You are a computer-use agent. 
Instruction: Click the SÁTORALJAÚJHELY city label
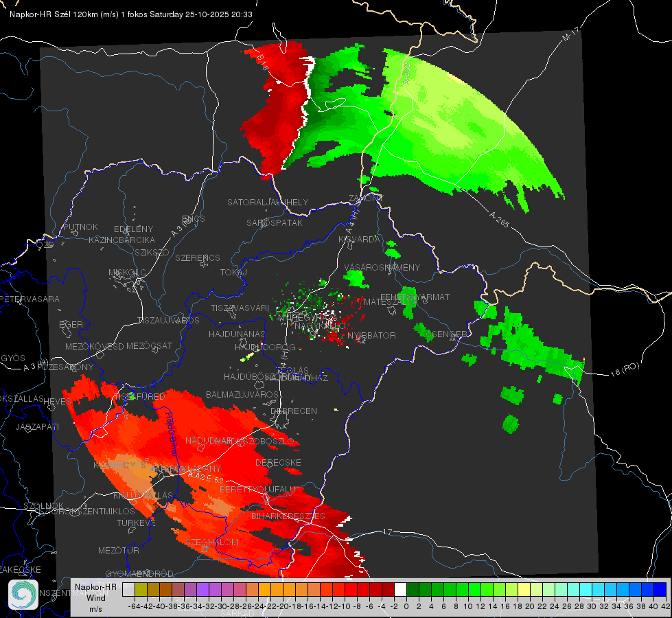point(268,202)
